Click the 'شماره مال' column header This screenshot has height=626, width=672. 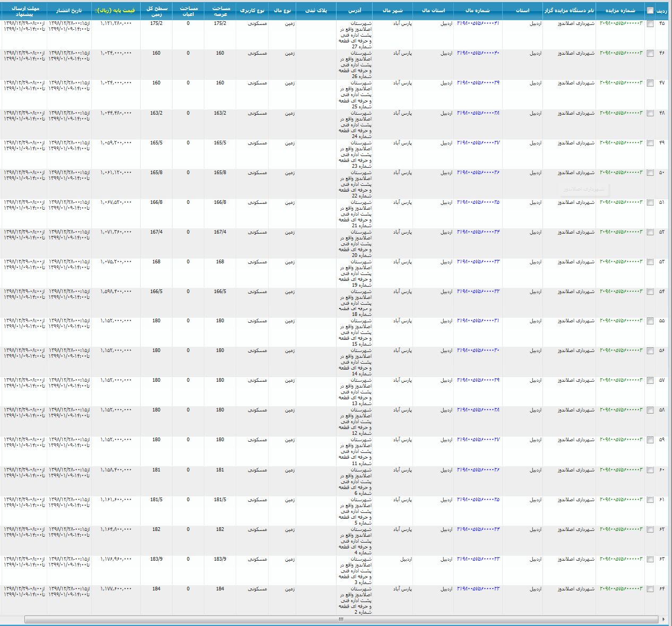click(x=477, y=11)
